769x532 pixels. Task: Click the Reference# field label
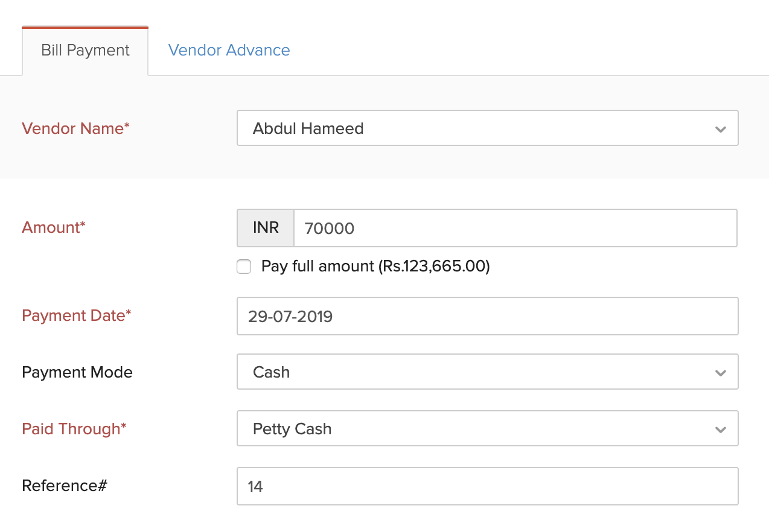pyautogui.click(x=65, y=486)
